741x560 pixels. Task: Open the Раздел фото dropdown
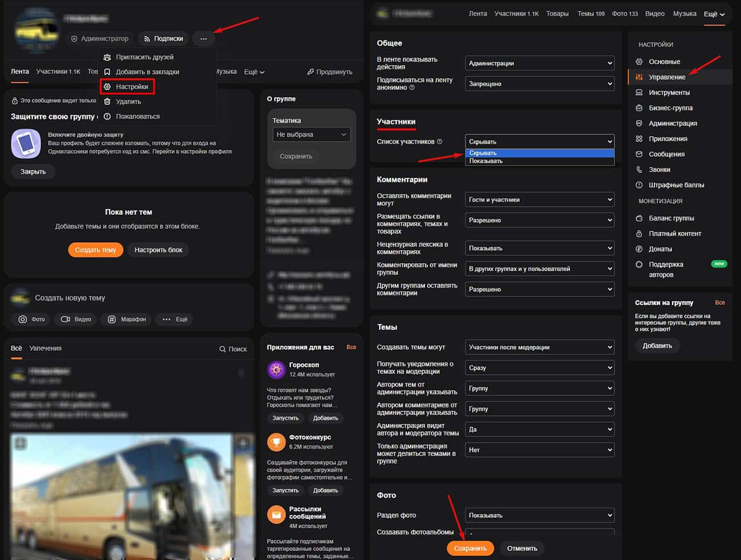pos(540,515)
